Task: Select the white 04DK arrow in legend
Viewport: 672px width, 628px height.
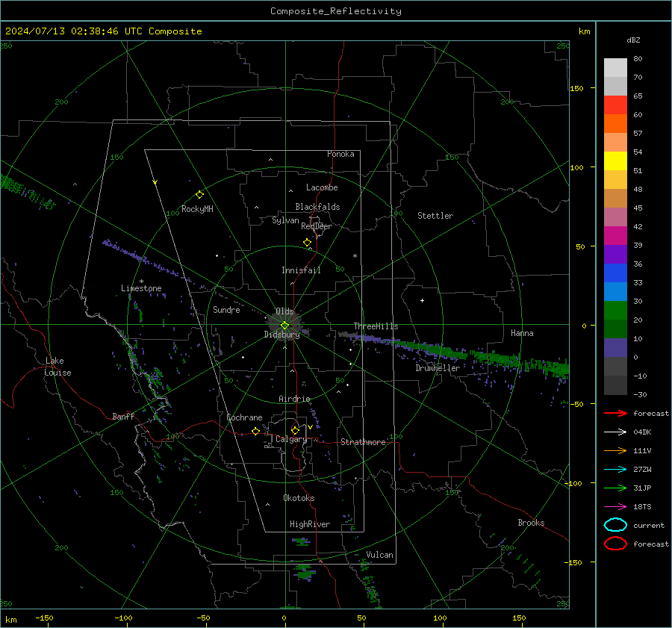Action: (x=615, y=432)
